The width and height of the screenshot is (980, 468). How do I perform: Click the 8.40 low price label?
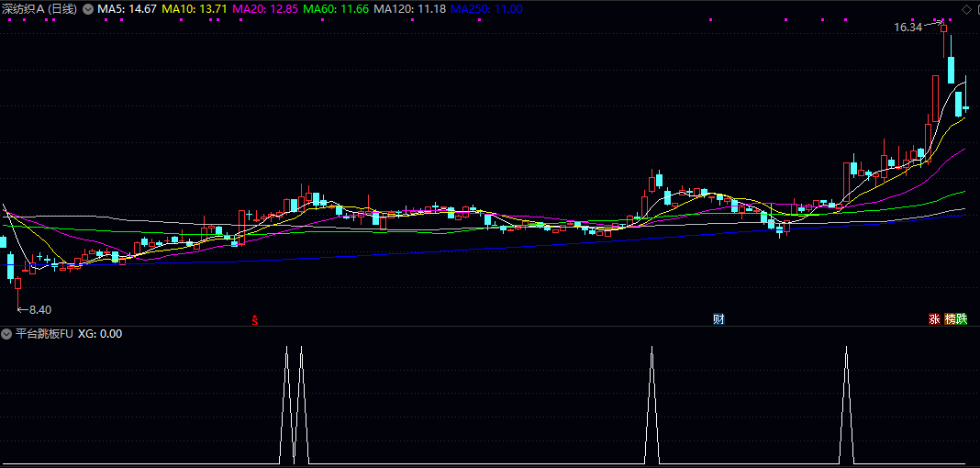coord(40,309)
